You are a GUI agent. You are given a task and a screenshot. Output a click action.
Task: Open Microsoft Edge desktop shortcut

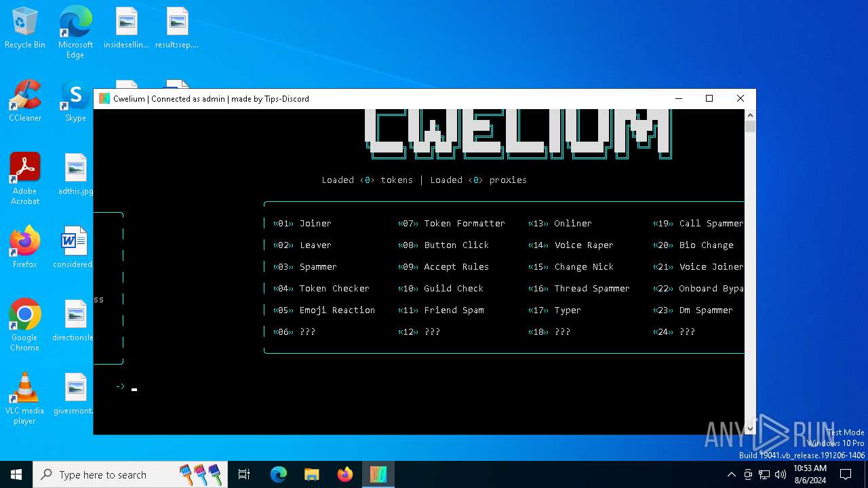(x=75, y=32)
